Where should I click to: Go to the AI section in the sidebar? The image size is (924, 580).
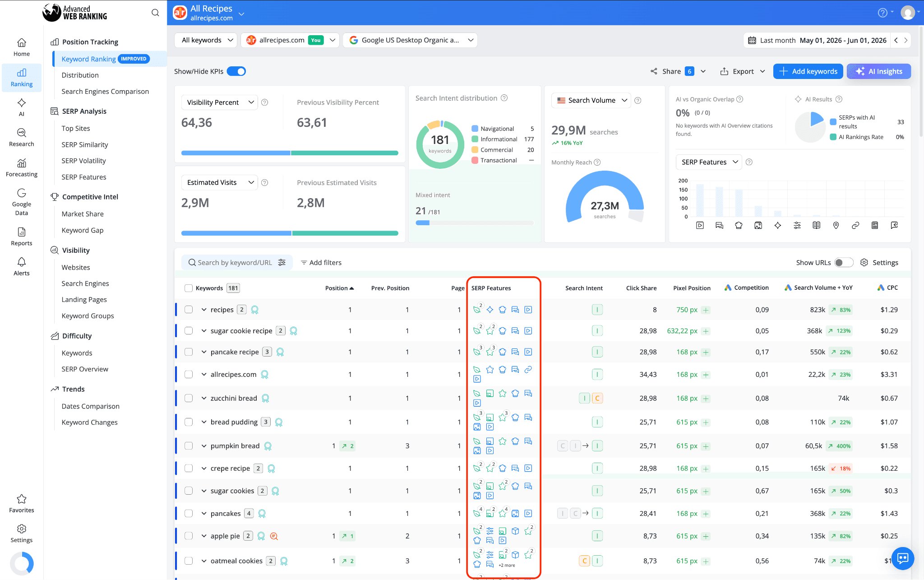[22, 108]
